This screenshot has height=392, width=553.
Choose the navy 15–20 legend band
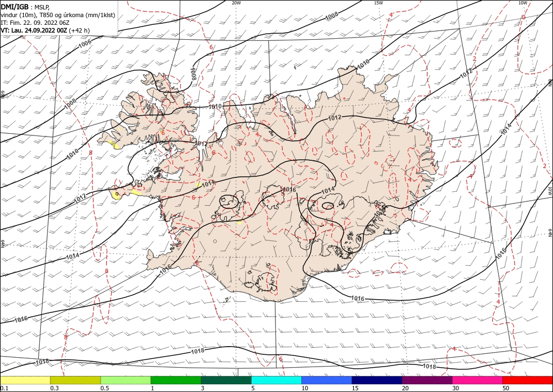[377, 380]
